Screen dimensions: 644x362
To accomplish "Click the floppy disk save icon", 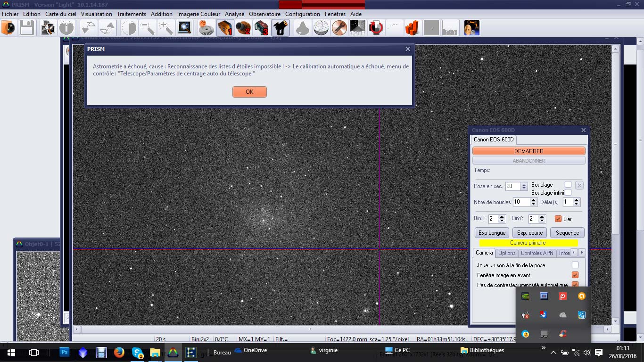I will coord(26,28).
